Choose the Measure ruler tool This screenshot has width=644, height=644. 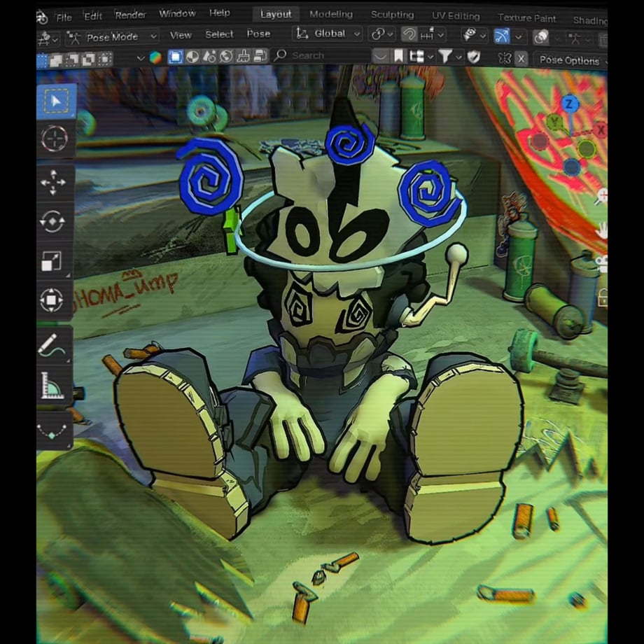[x=52, y=386]
